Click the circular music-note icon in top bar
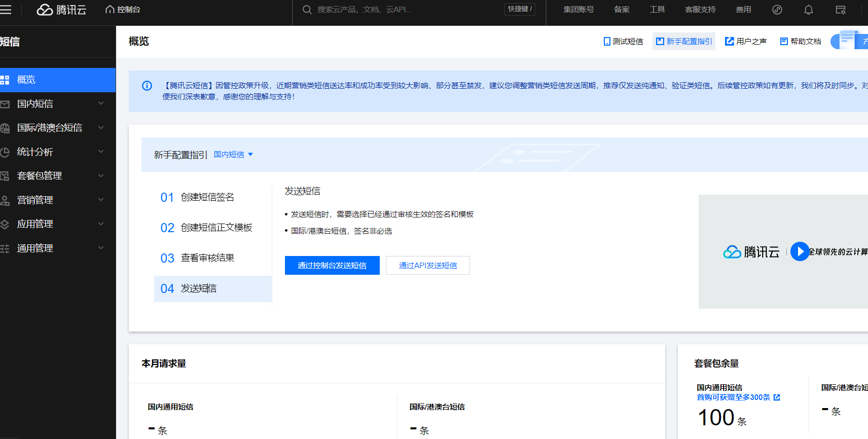The height and width of the screenshot is (439, 868). (x=777, y=10)
